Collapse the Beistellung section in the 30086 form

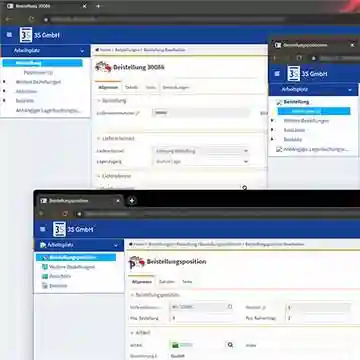point(99,100)
